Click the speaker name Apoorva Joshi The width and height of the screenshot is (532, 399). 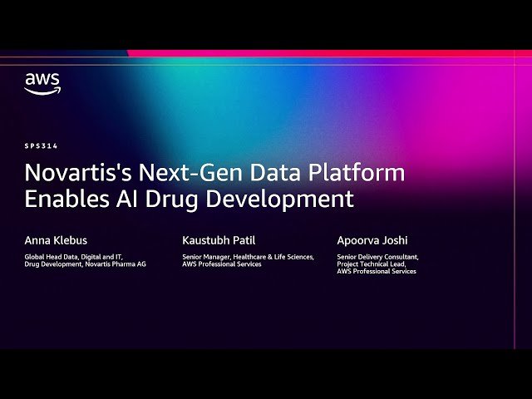[x=372, y=240]
